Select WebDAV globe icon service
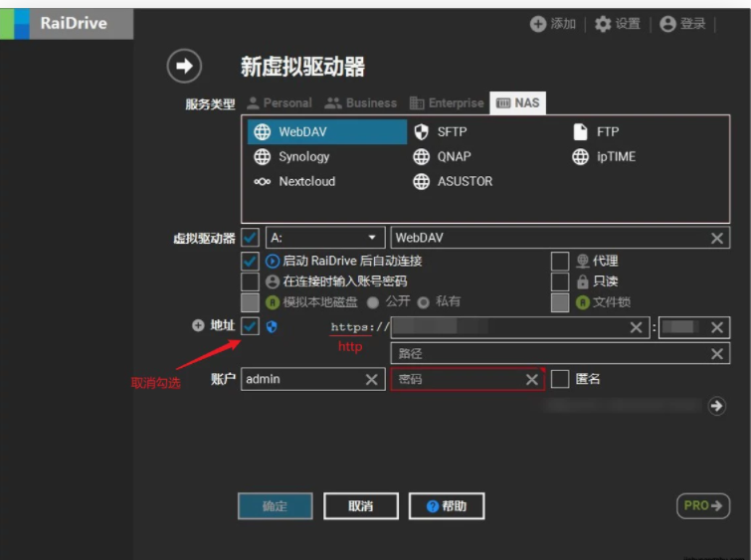The width and height of the screenshot is (751, 560). [262, 131]
